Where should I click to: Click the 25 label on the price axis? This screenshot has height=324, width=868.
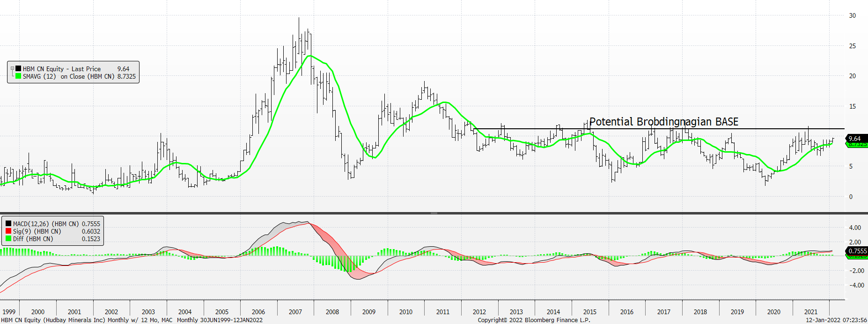tap(853, 46)
